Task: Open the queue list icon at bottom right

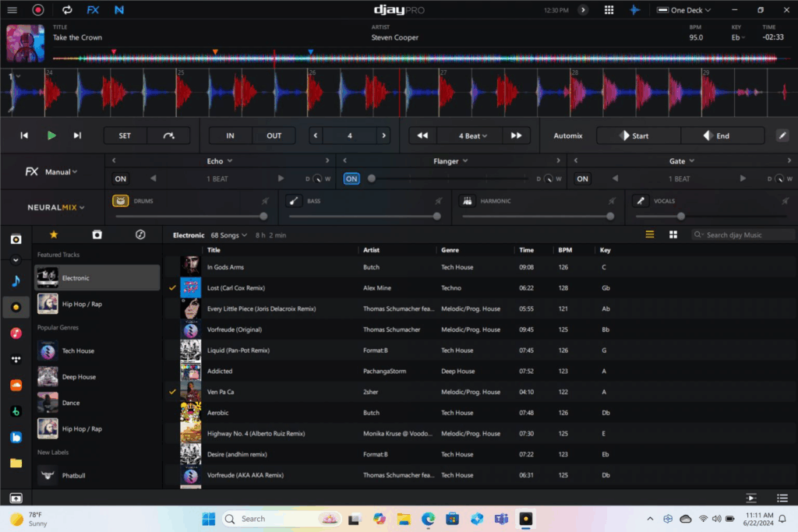Action: [782, 498]
